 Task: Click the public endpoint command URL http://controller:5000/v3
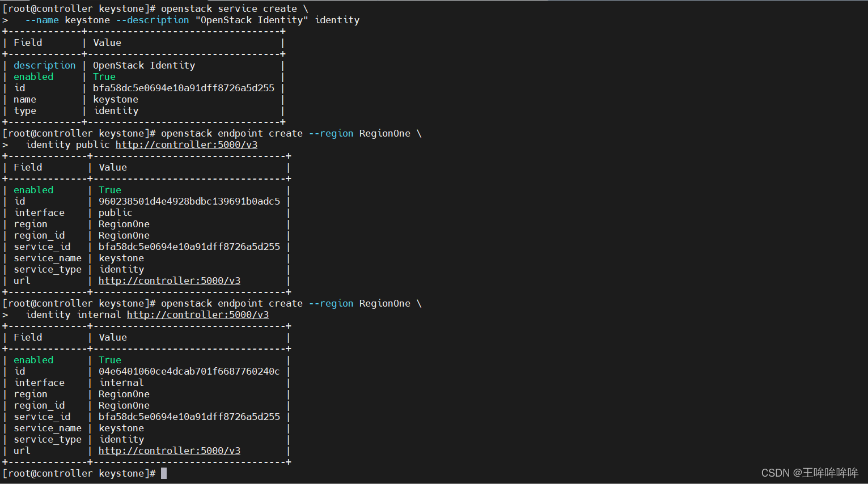pyautogui.click(x=187, y=145)
